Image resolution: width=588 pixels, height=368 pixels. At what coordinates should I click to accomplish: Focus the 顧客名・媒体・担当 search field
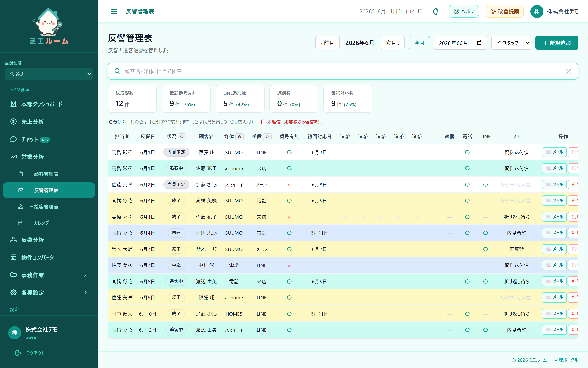coord(343,71)
